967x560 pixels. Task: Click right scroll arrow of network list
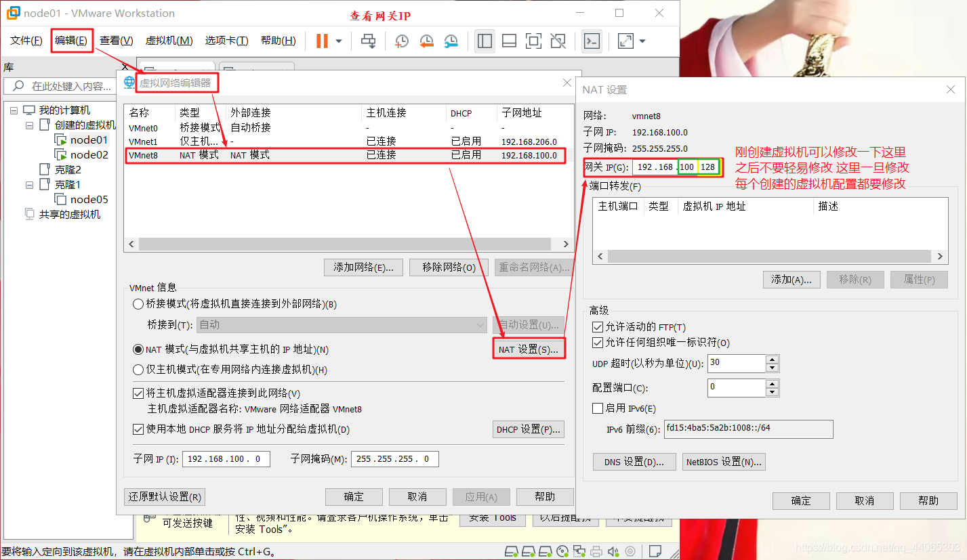tap(565, 244)
